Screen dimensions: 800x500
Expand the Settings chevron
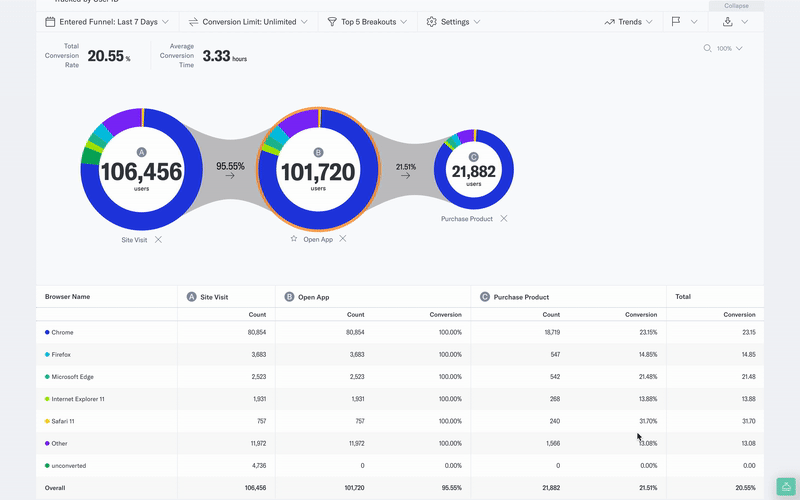pyautogui.click(x=477, y=22)
